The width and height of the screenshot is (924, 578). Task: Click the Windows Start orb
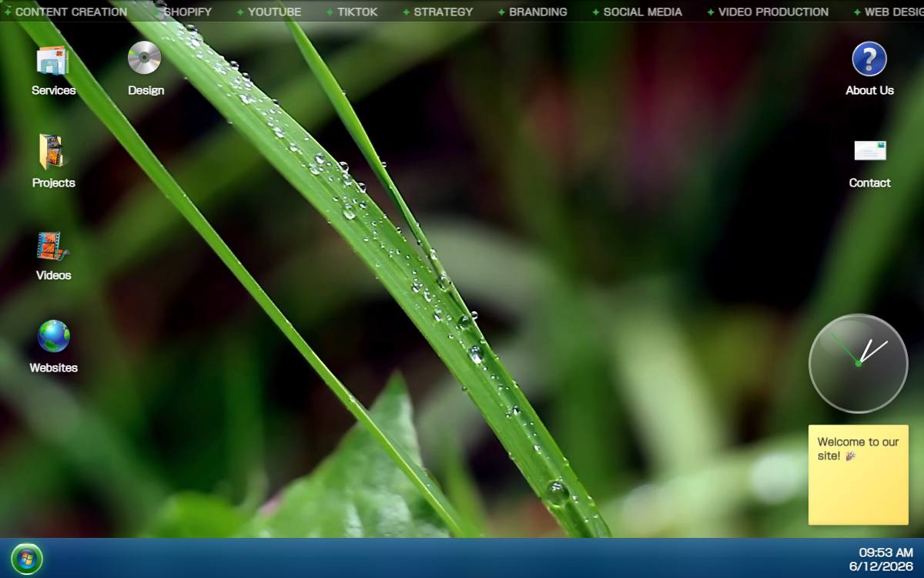(27, 559)
